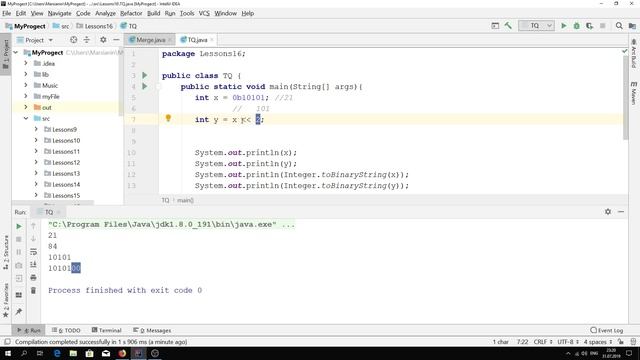Open Firefox from the taskbar

pos(122,353)
